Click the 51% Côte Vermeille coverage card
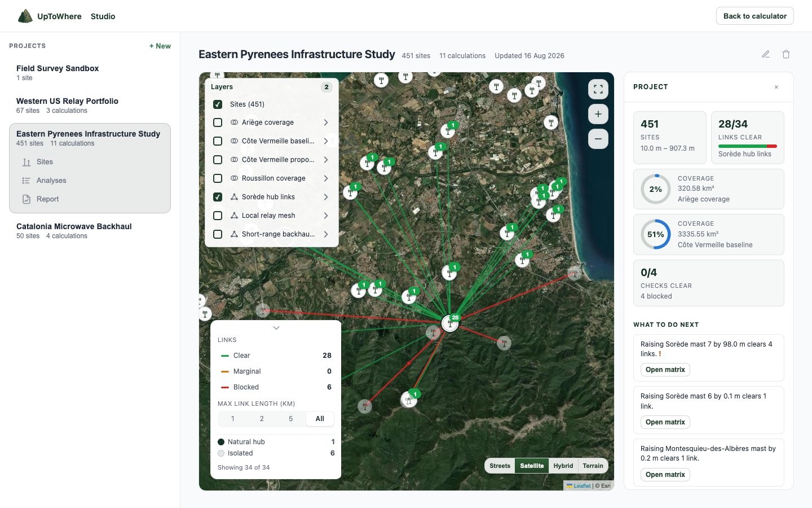Image resolution: width=812 pixels, height=508 pixels. pyautogui.click(x=709, y=234)
